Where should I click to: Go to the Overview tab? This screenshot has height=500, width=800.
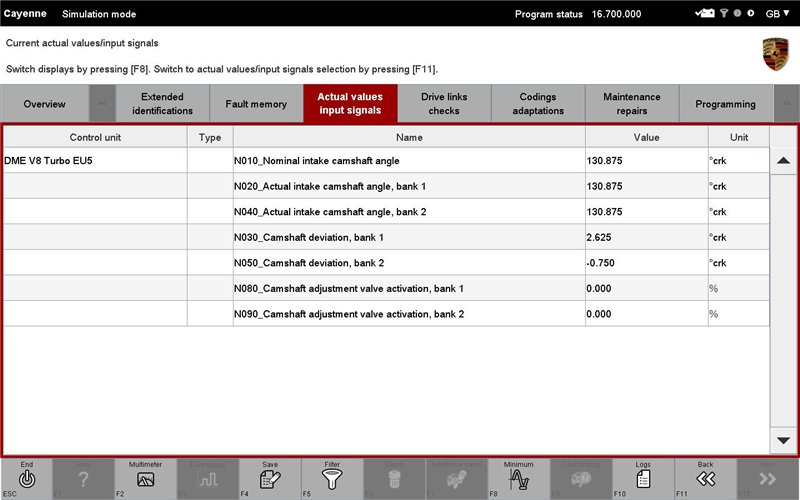point(44,104)
